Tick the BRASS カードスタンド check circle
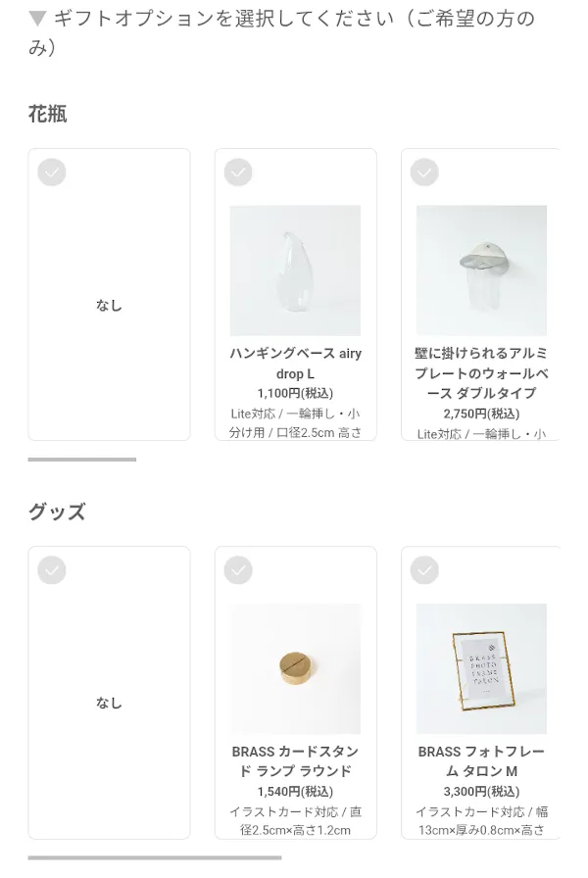588x878 pixels. [238, 570]
